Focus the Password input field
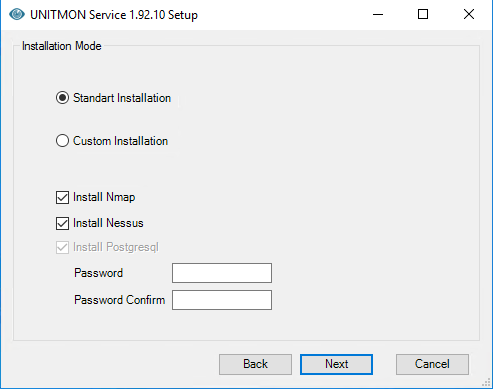493x389 pixels. pyautogui.click(x=222, y=273)
